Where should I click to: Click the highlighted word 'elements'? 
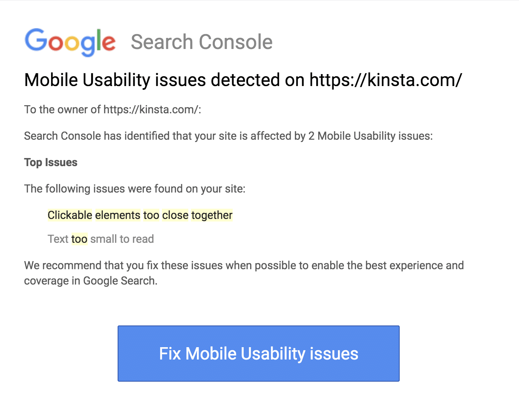coord(118,215)
